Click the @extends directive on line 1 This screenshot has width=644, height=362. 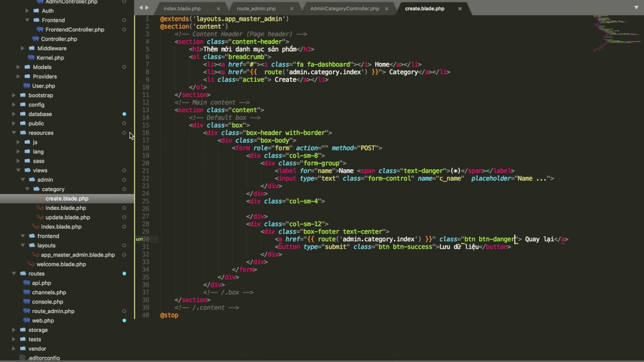[174, 19]
